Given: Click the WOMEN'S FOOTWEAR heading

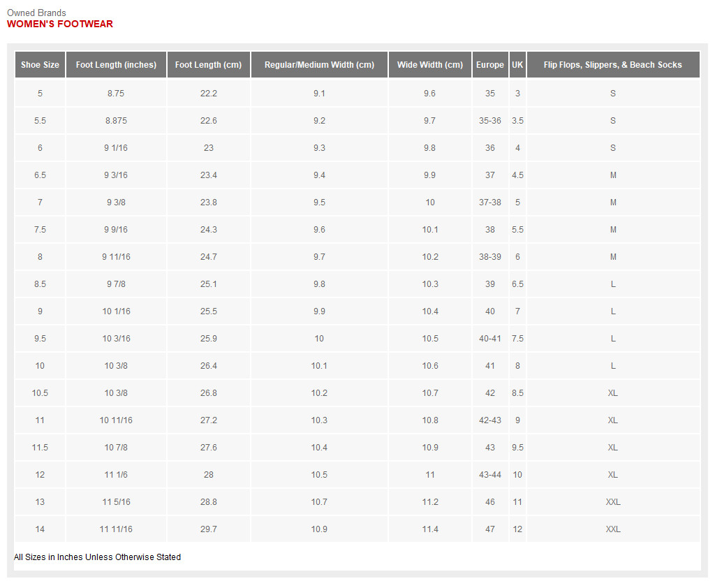Looking at the screenshot, I should (x=60, y=24).
